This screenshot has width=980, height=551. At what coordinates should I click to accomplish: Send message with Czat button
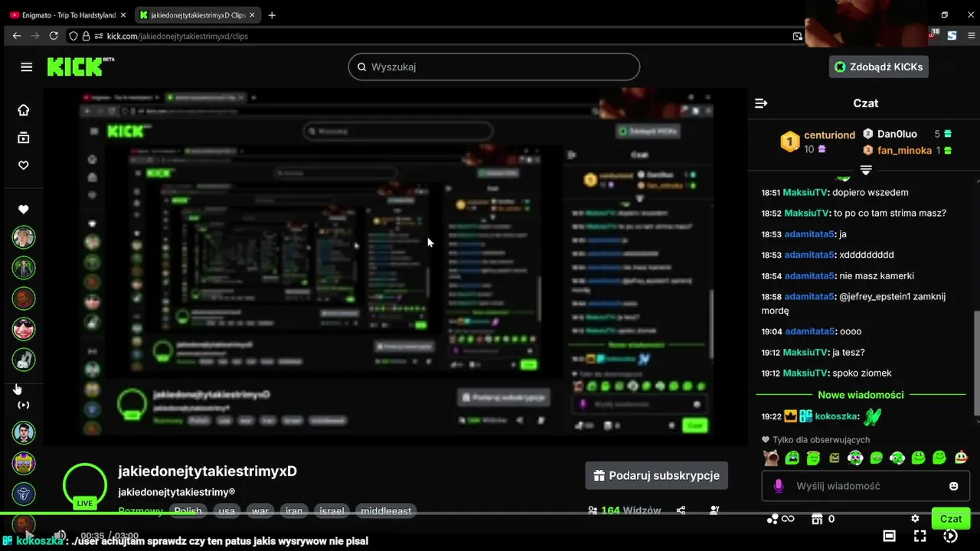point(951,519)
